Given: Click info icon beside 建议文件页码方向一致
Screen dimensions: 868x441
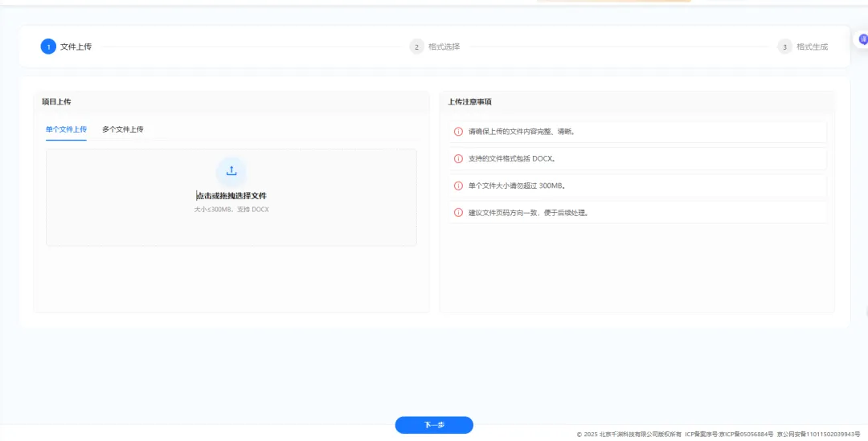Looking at the screenshot, I should tap(458, 213).
